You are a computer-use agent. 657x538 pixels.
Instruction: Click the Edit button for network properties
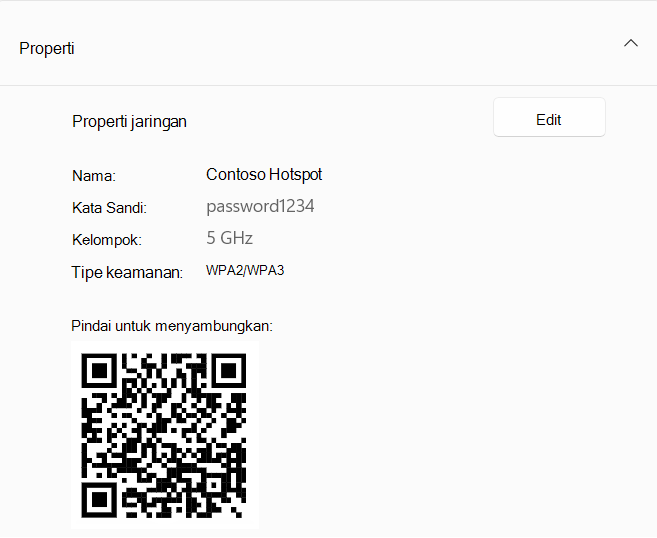click(549, 117)
